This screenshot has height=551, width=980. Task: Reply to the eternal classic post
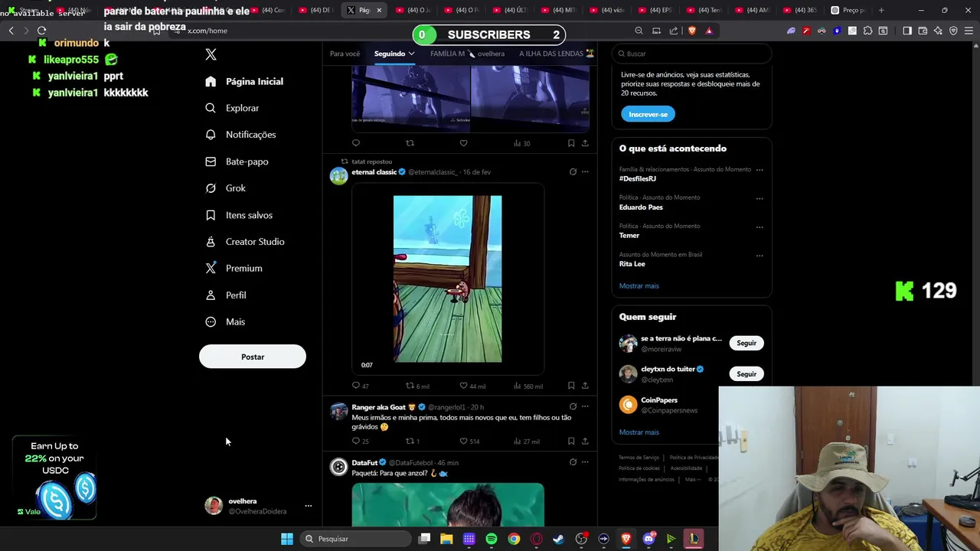tap(356, 386)
